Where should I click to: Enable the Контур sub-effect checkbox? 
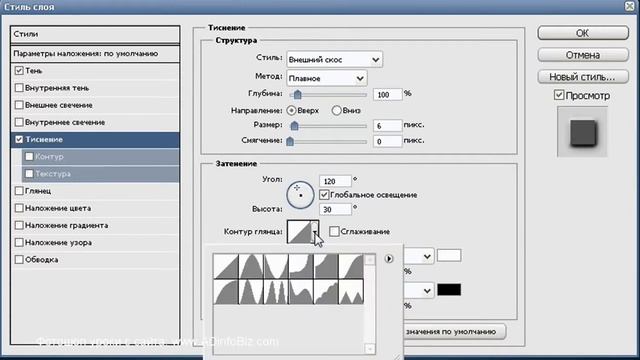pyautogui.click(x=29, y=156)
